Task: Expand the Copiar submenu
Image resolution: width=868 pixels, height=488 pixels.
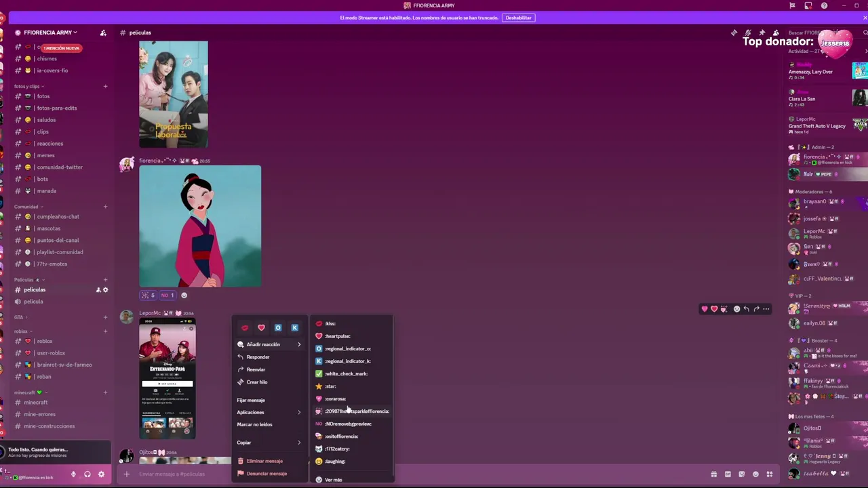Action: 269,443
